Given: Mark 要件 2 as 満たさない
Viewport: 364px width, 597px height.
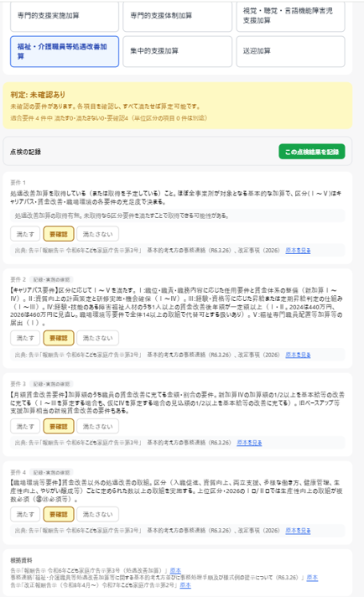Looking at the screenshot, I should 98,338.
